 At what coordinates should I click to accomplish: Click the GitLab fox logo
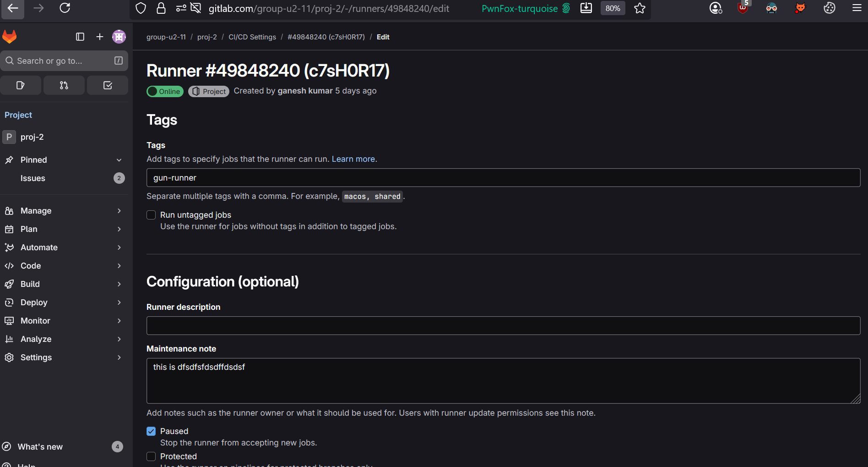tap(10, 37)
